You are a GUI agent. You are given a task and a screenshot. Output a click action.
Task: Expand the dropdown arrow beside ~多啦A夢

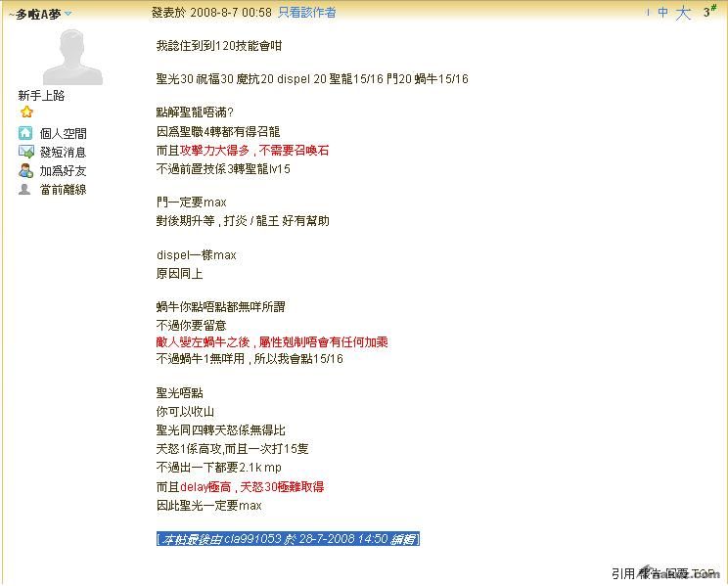68,14
